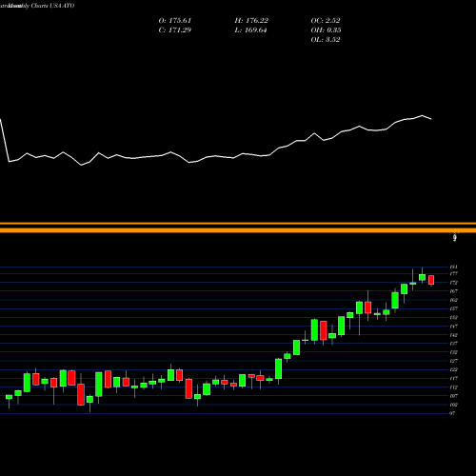Viewport: 476px width, 476px height.
Task: Click the peak of the white line chart
Action: coord(423,115)
